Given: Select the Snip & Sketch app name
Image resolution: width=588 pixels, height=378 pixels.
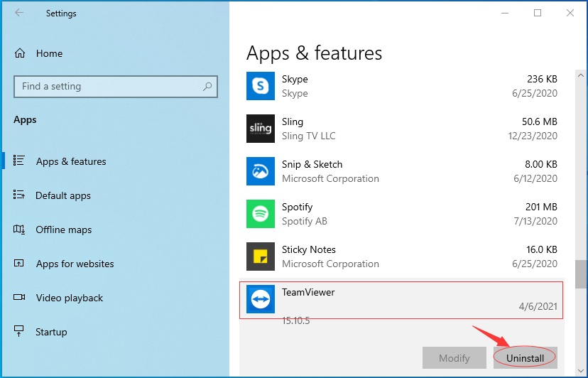Looking at the screenshot, I should [x=312, y=164].
